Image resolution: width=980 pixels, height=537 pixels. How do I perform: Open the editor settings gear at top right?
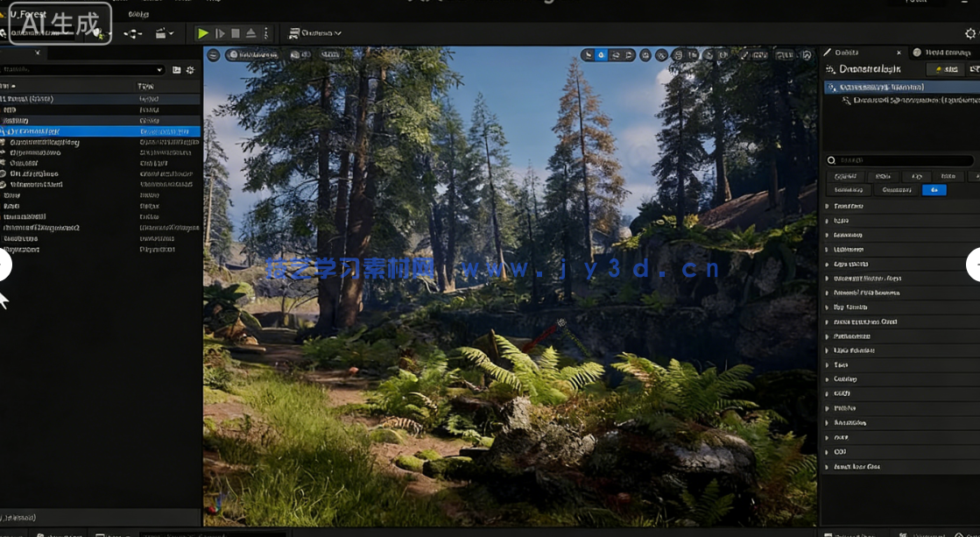[x=970, y=33]
